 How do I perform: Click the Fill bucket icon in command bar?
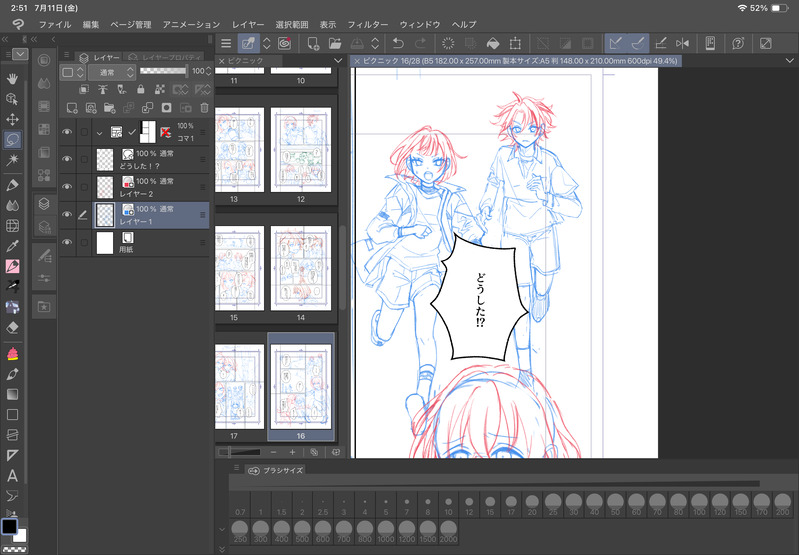(493, 43)
